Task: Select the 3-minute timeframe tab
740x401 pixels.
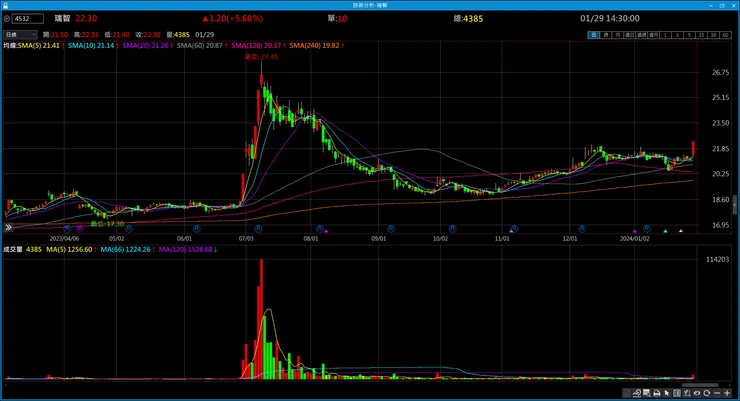Action: (677, 35)
